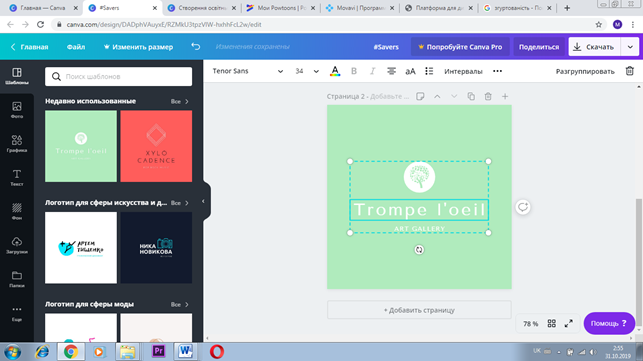This screenshot has height=361, width=643.
Task: Open more toolbar options ellipsis
Action: [x=497, y=71]
